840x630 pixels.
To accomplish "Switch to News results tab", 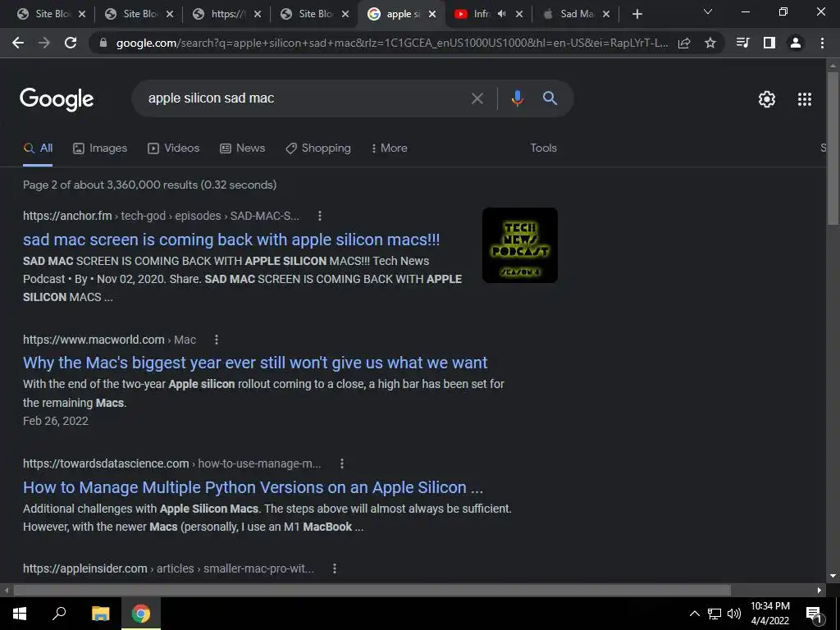I will click(x=242, y=148).
